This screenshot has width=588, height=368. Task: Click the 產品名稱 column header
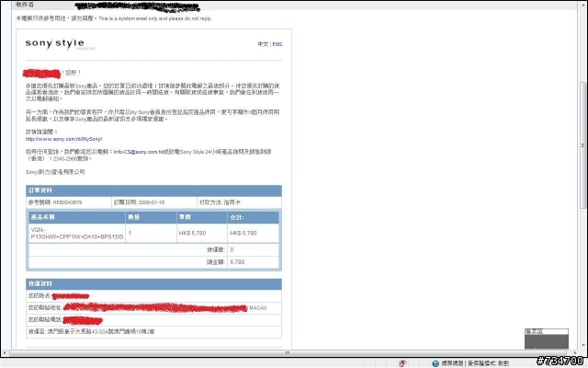click(x=77, y=217)
